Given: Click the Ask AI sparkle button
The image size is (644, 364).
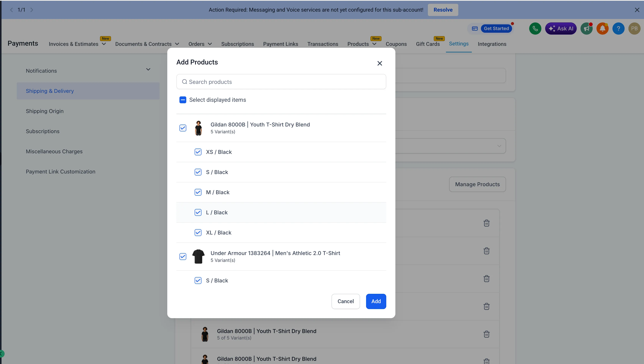Looking at the screenshot, I should pyautogui.click(x=561, y=29).
